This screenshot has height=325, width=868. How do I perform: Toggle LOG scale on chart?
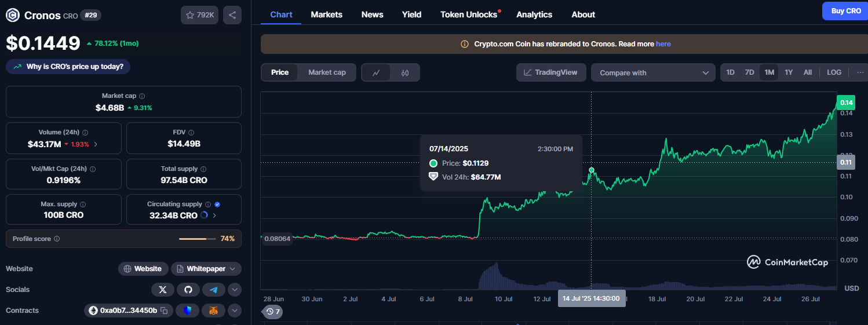[834, 72]
